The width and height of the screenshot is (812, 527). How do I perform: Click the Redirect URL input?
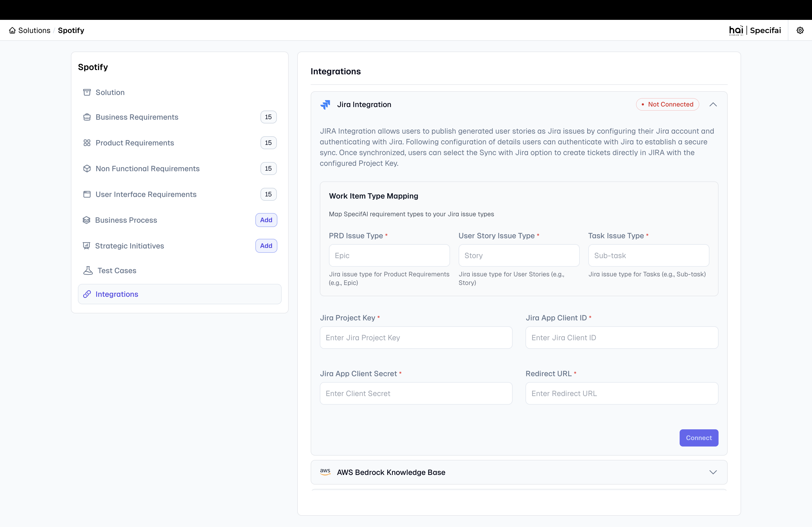(622, 393)
